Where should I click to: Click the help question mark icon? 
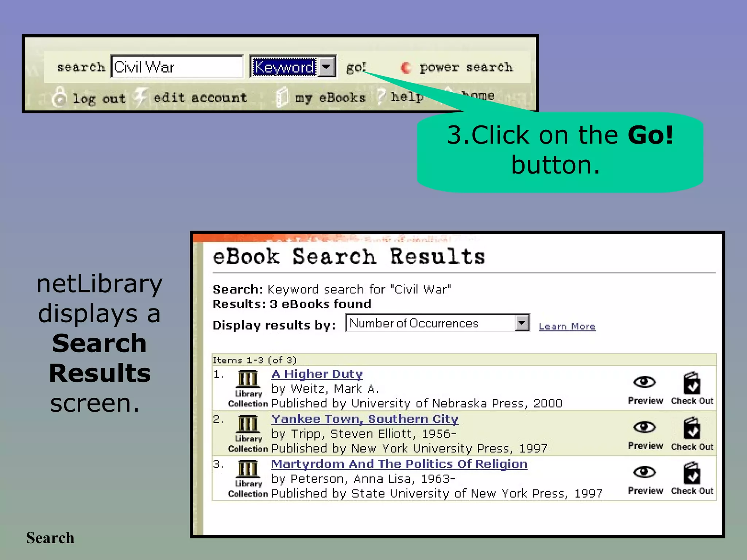coord(381,97)
